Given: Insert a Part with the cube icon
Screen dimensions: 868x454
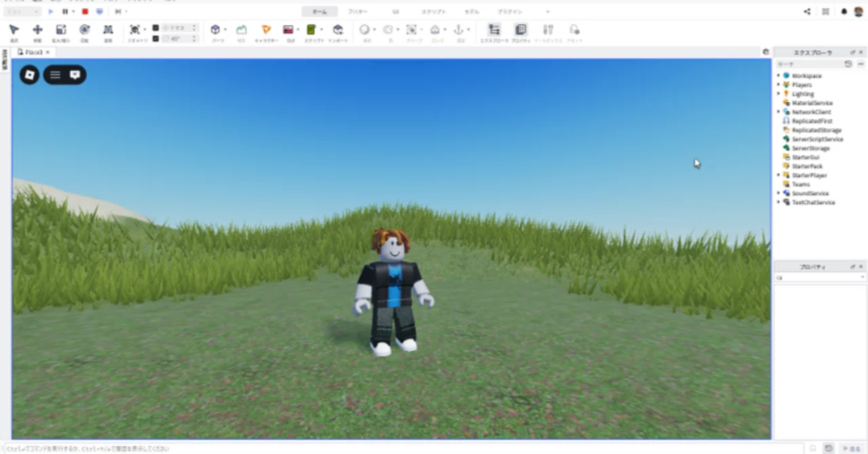Looking at the screenshot, I should [216, 30].
